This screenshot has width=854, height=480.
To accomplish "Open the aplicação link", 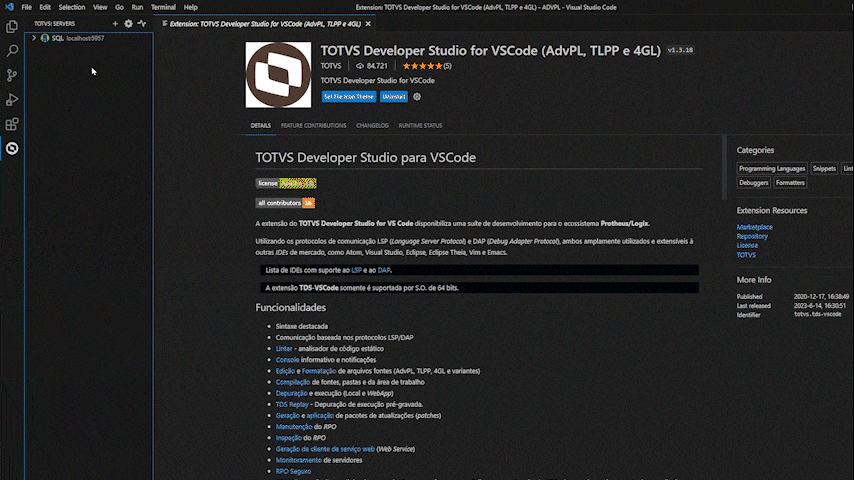I will point(320,416).
